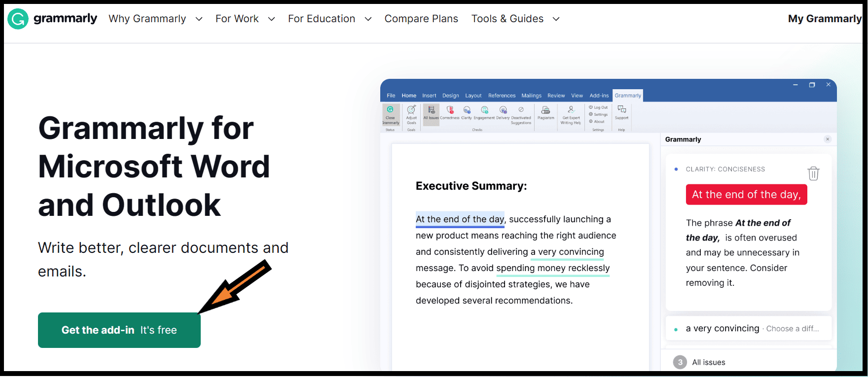Open the Review ribbon tab

[x=556, y=96]
